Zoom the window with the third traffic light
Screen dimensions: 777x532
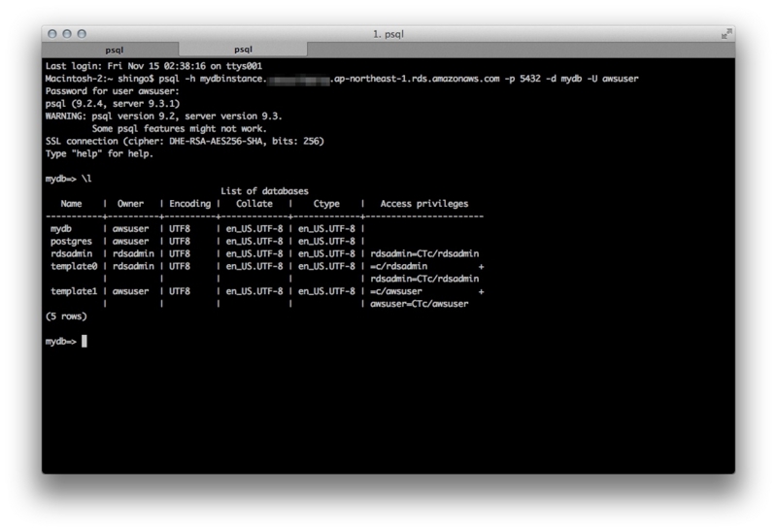pos(82,34)
